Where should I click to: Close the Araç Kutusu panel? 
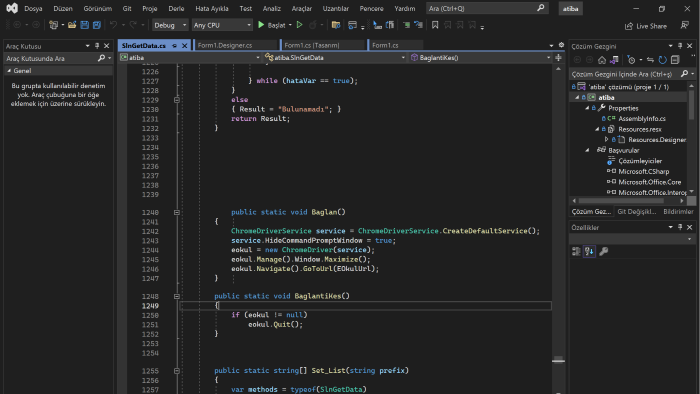[106, 46]
